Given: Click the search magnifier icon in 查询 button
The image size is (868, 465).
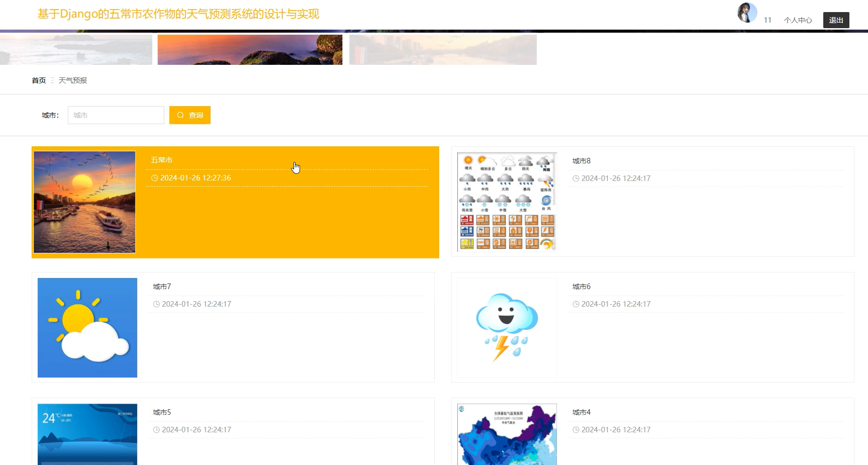Looking at the screenshot, I should [180, 115].
